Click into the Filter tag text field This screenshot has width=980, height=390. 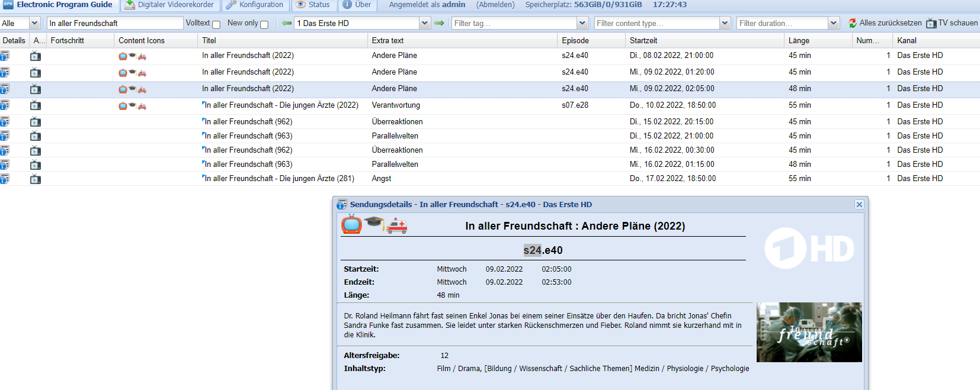(514, 23)
